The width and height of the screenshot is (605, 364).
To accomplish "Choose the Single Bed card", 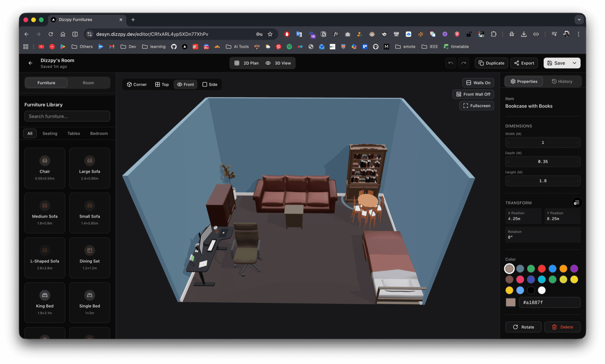I will point(90,302).
